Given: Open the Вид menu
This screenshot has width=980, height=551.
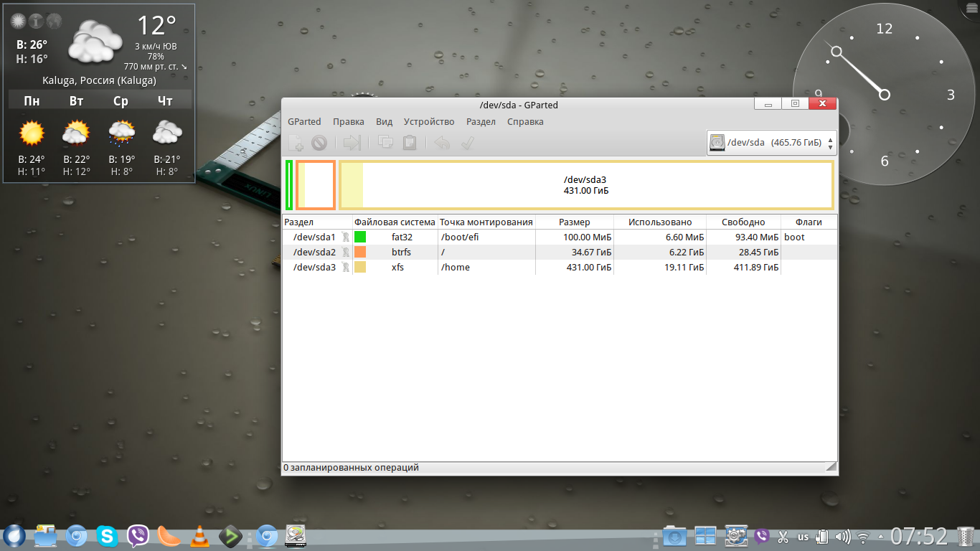Looking at the screenshot, I should point(384,122).
